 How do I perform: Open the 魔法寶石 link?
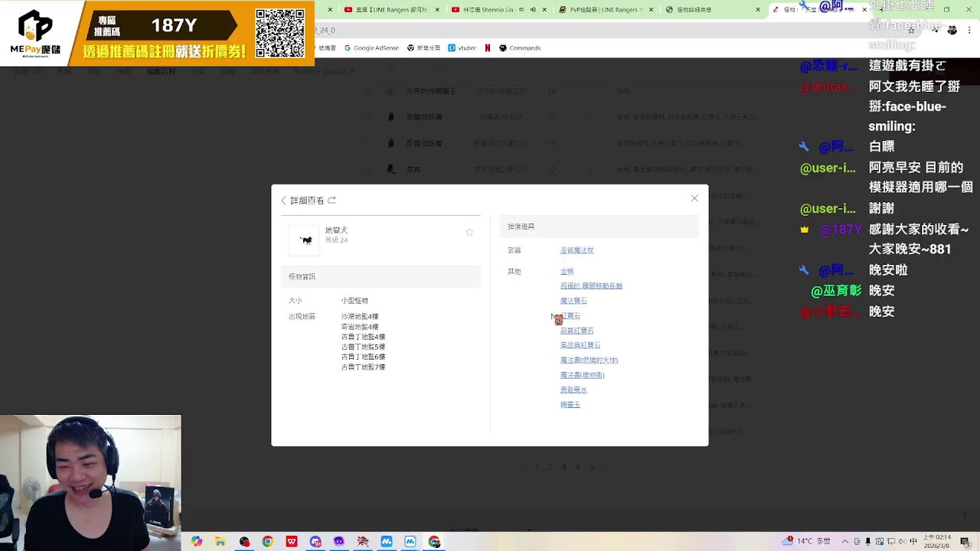[x=573, y=301]
